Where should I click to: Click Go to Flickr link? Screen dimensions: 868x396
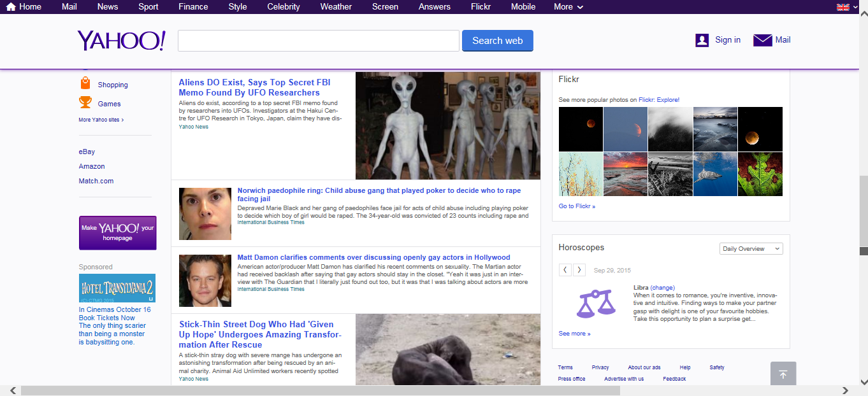(x=577, y=206)
